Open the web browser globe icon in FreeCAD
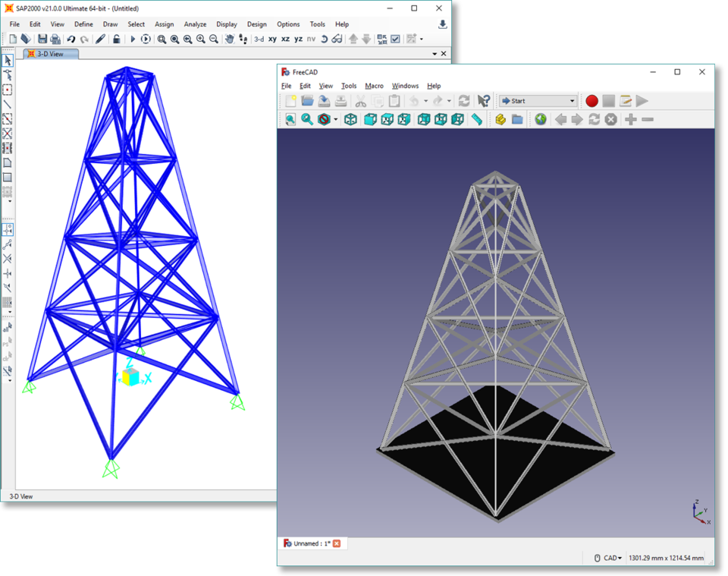This screenshot has height=576, width=728. [540, 119]
